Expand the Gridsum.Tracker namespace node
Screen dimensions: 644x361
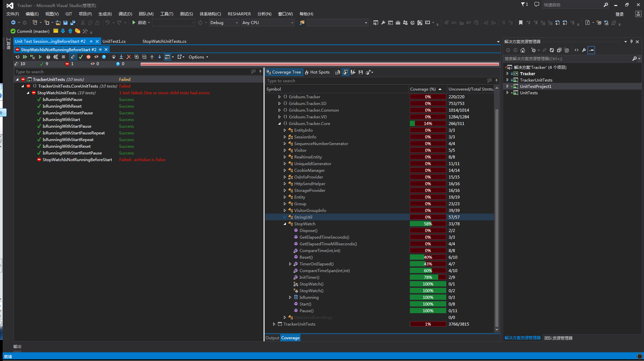tap(280, 97)
